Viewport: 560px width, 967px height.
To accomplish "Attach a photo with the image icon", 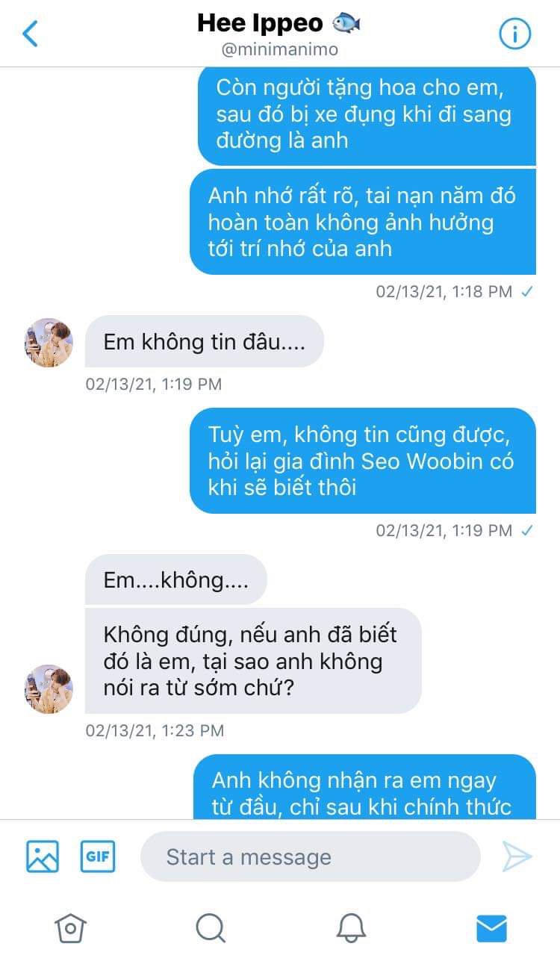I will [x=43, y=856].
